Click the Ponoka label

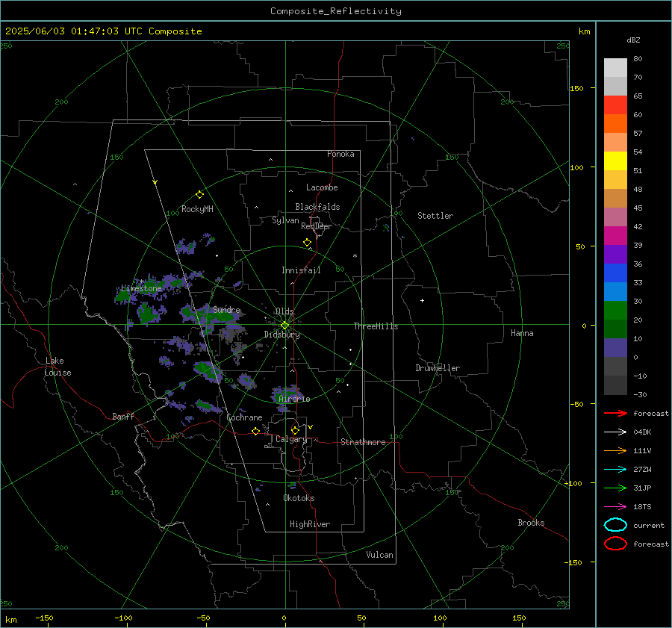pos(340,154)
